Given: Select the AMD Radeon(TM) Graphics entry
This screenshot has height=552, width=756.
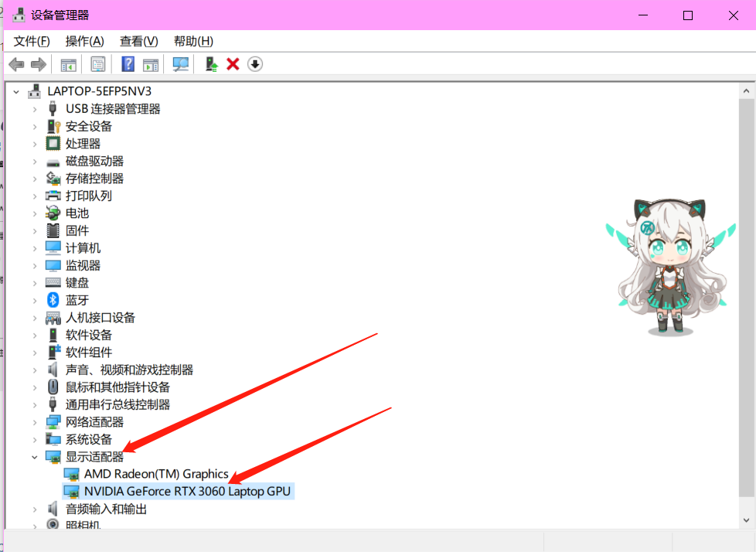Looking at the screenshot, I should (x=156, y=474).
